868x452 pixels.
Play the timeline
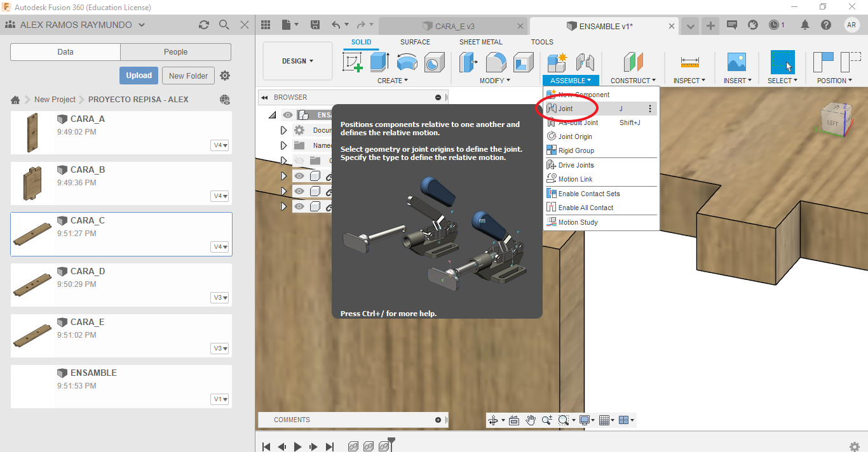tap(297, 447)
